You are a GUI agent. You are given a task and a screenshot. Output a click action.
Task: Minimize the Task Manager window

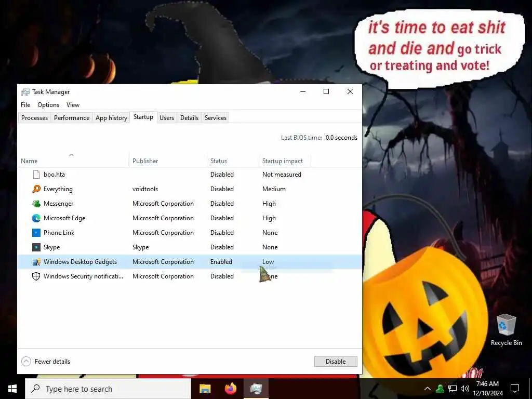(303, 91)
